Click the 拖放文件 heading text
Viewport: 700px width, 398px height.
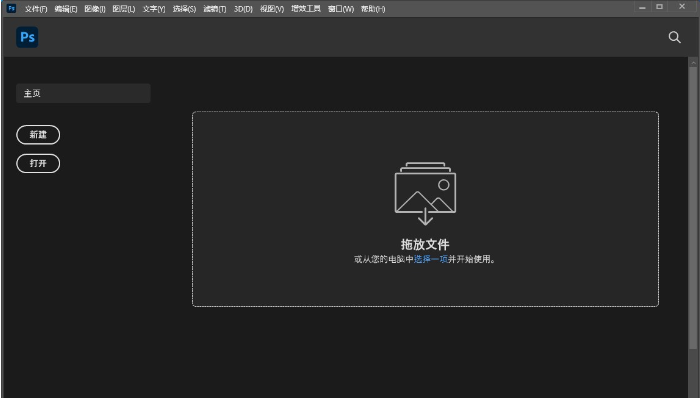(x=425, y=245)
